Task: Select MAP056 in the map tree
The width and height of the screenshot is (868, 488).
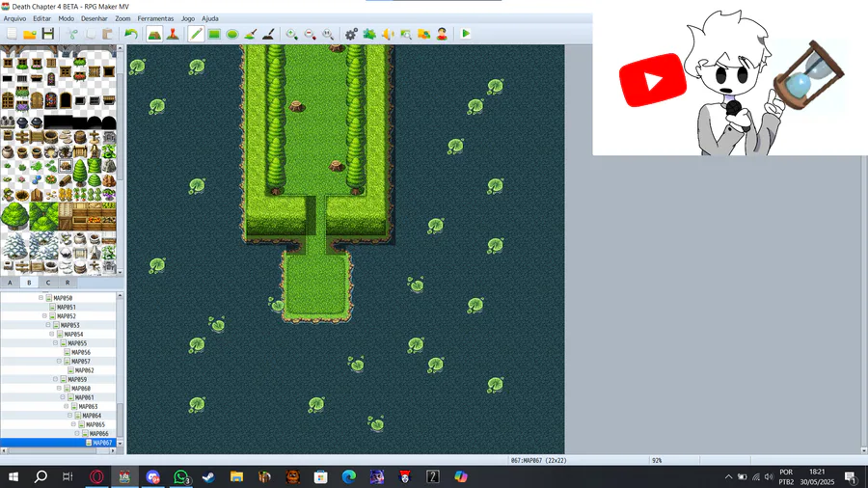Action: tap(81, 352)
